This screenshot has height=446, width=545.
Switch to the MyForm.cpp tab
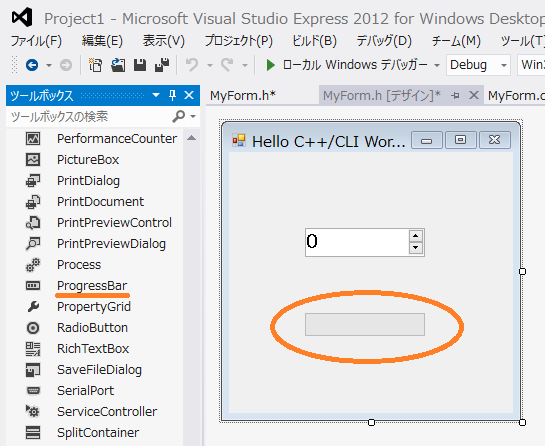[516, 95]
